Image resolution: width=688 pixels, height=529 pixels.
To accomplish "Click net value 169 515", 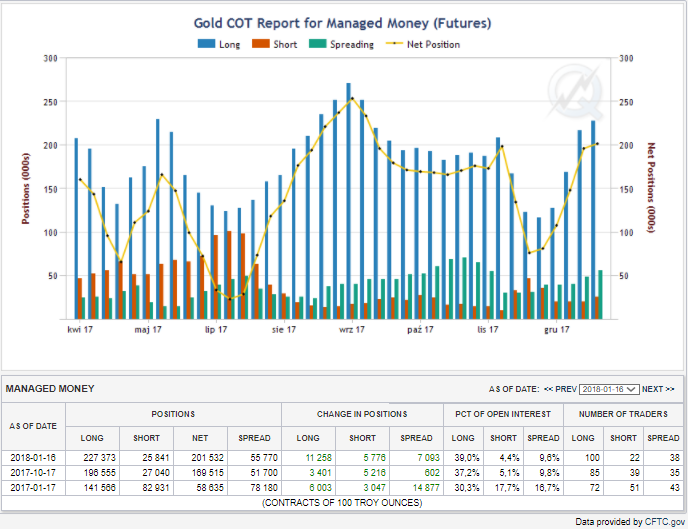I will pos(208,473).
